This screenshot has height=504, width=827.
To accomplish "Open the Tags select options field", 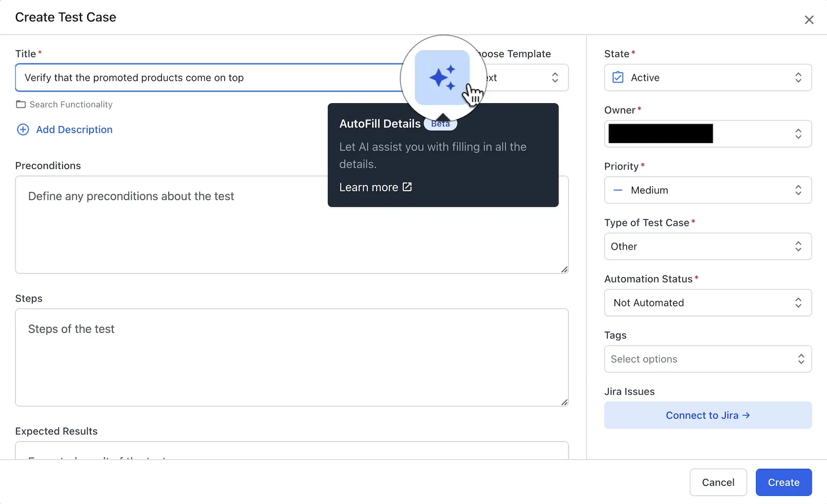I will (x=707, y=359).
